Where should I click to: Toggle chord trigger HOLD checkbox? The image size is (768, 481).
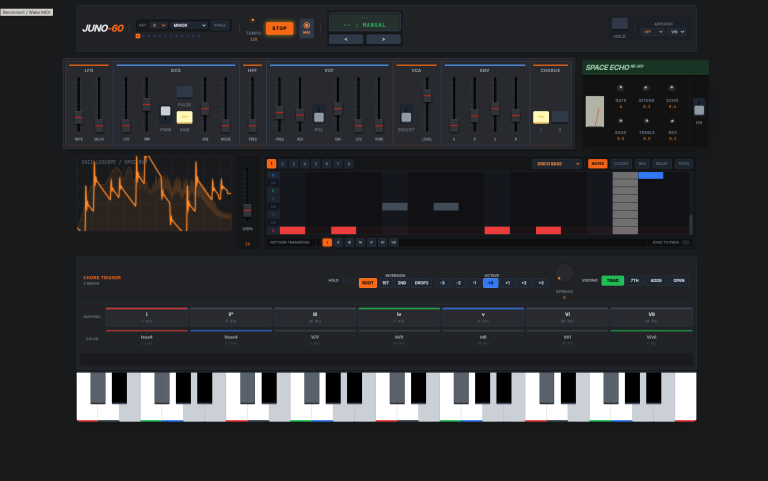coord(345,281)
